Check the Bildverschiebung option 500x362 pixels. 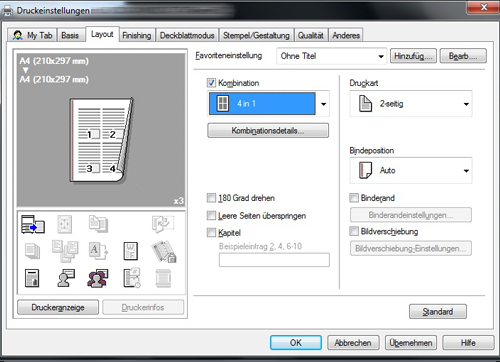pos(354,231)
